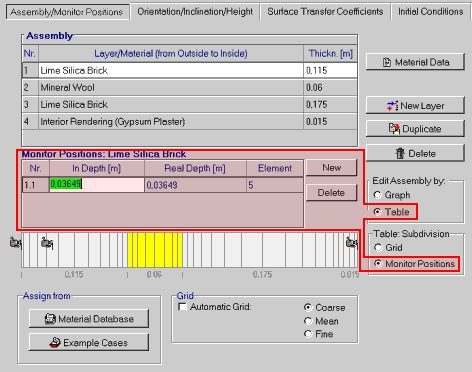Open the Surface Transfer Coefficients tab

point(325,12)
